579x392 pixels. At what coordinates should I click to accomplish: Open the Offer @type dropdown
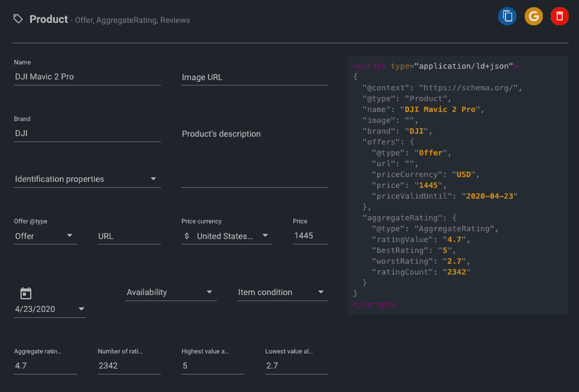pyautogui.click(x=45, y=236)
